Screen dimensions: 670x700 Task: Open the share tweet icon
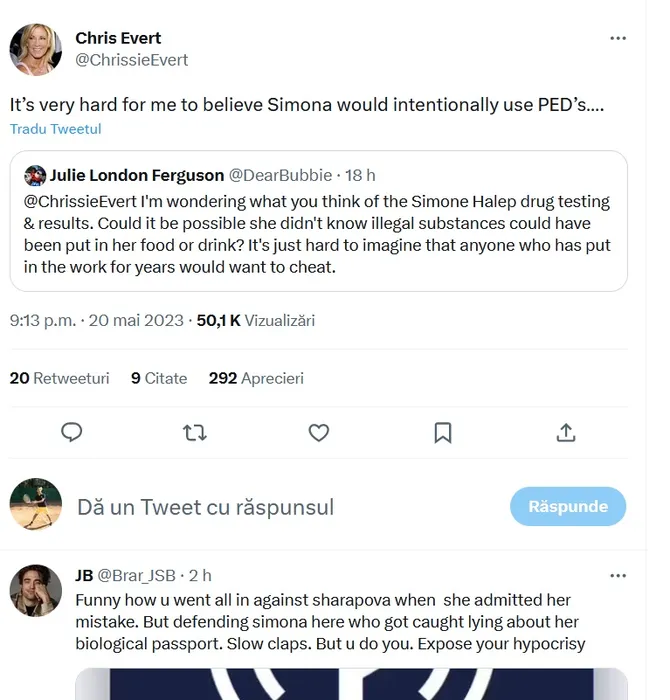click(x=565, y=432)
